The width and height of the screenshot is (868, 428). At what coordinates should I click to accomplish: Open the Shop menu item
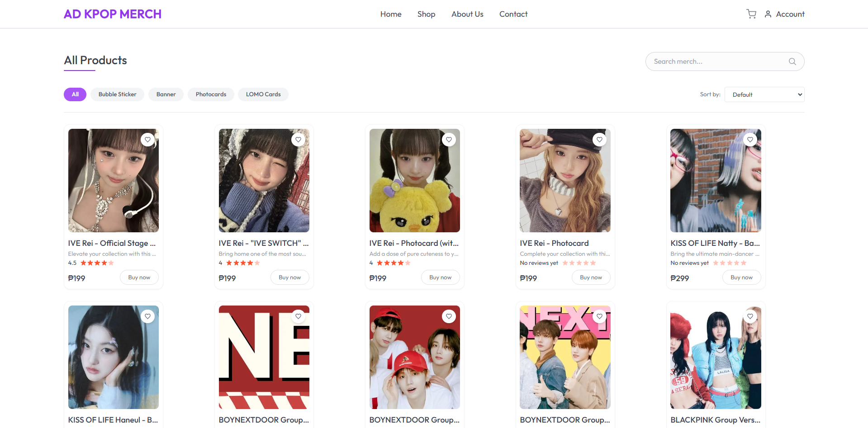click(426, 14)
